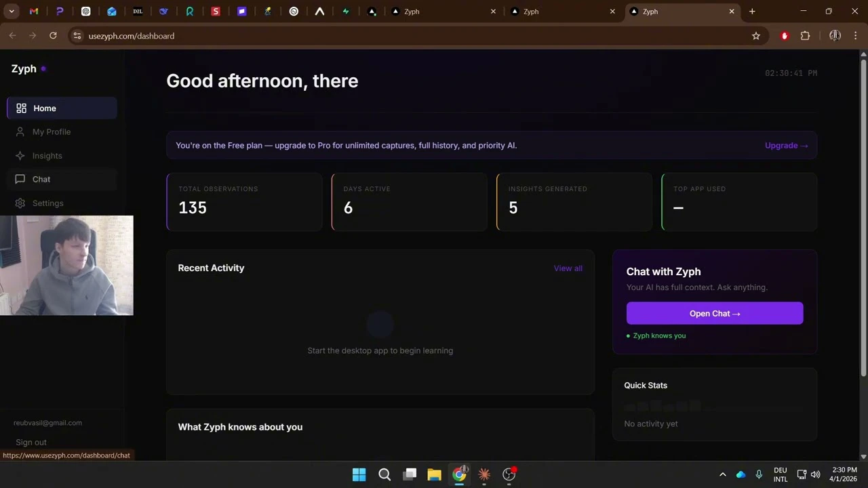Click the Zyph knows you status text
Viewport: 868px width, 488px height.
pos(659,335)
